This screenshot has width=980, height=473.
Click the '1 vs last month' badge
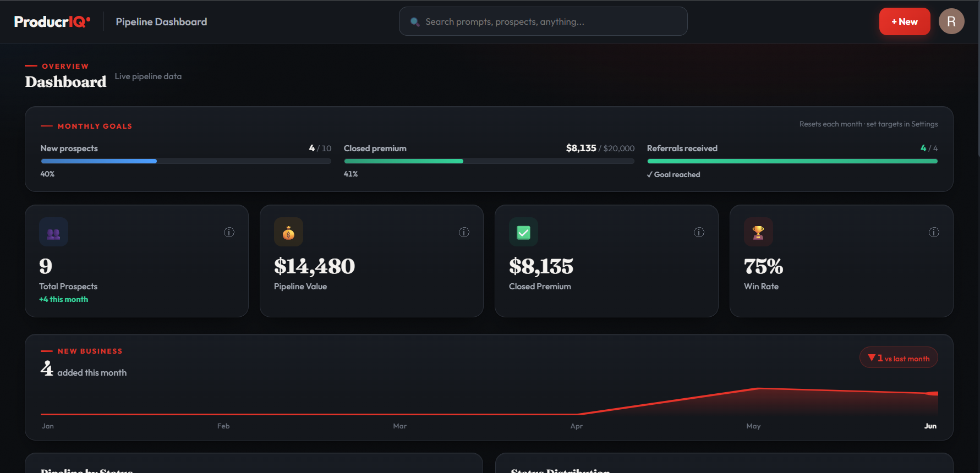[x=899, y=358]
